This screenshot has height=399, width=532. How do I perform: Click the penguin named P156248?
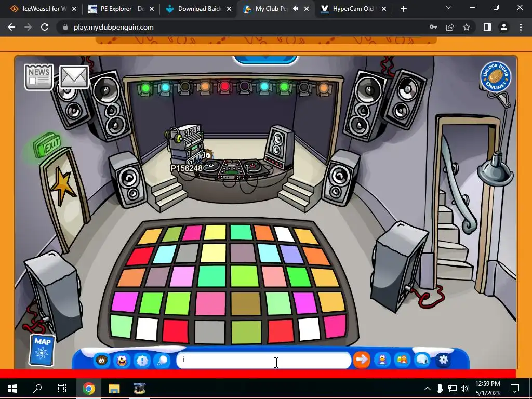click(x=208, y=156)
